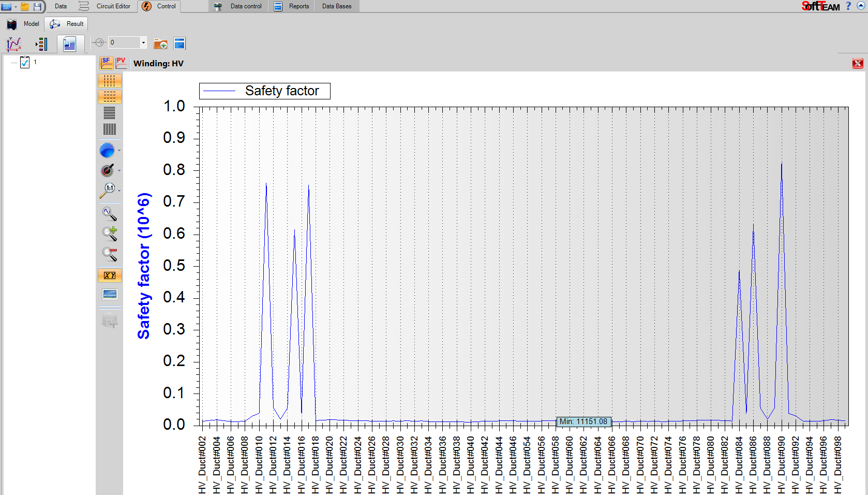
Task: Select the report document view icon
Action: [70, 44]
